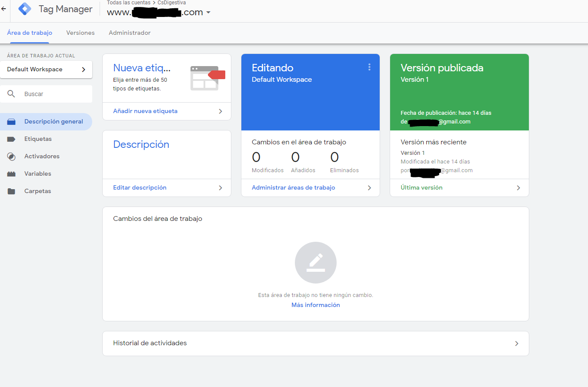Click the Etiquetas tag icon in sidebar
The width and height of the screenshot is (588, 387).
pyautogui.click(x=11, y=139)
